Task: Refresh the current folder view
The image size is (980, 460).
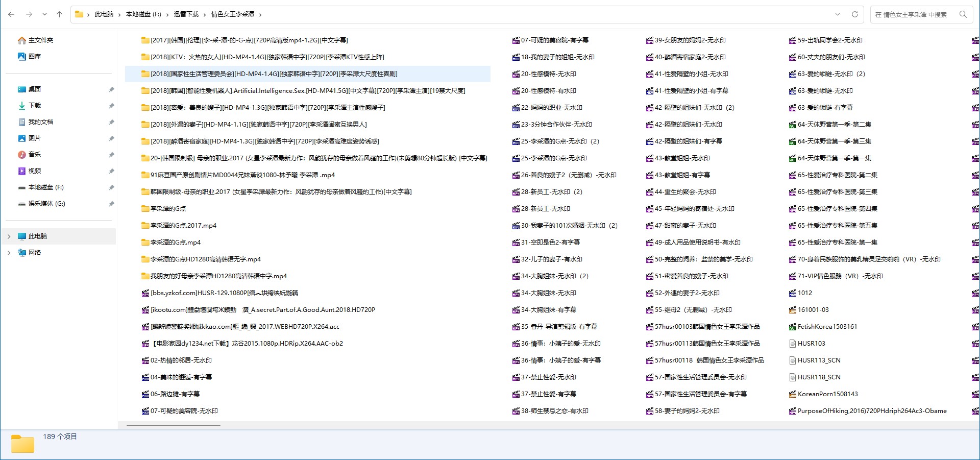Action: point(854,14)
